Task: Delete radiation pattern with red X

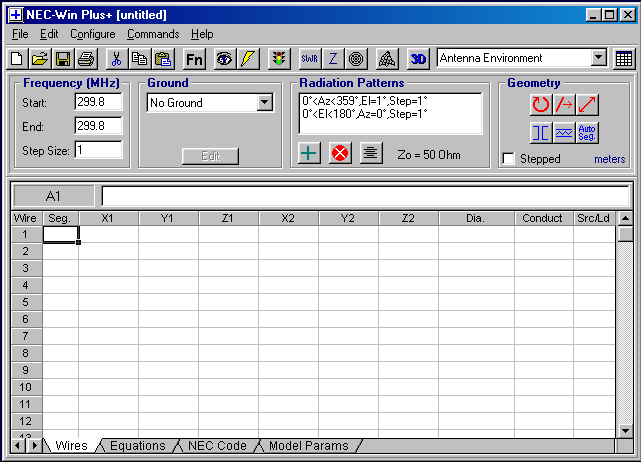Action: click(340, 153)
